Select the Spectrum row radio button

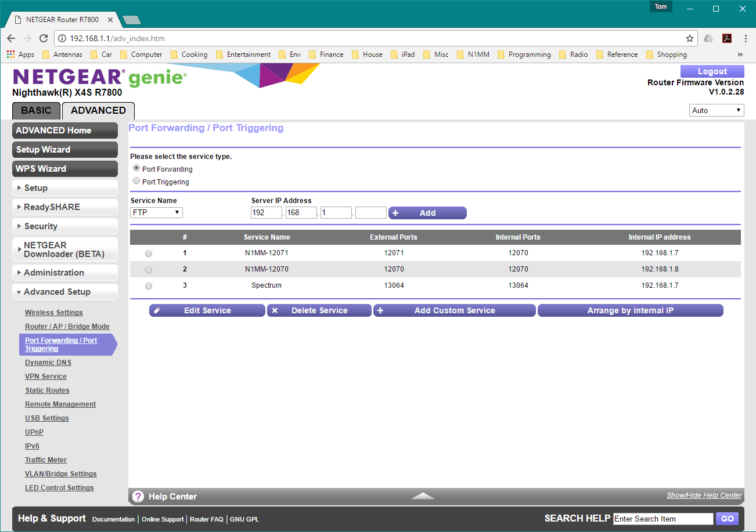149,286
